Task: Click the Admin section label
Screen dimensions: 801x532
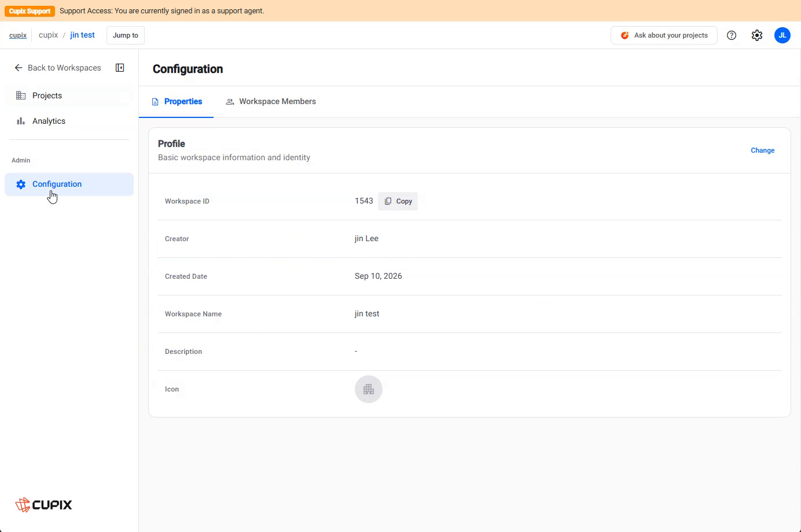Action: (21, 160)
